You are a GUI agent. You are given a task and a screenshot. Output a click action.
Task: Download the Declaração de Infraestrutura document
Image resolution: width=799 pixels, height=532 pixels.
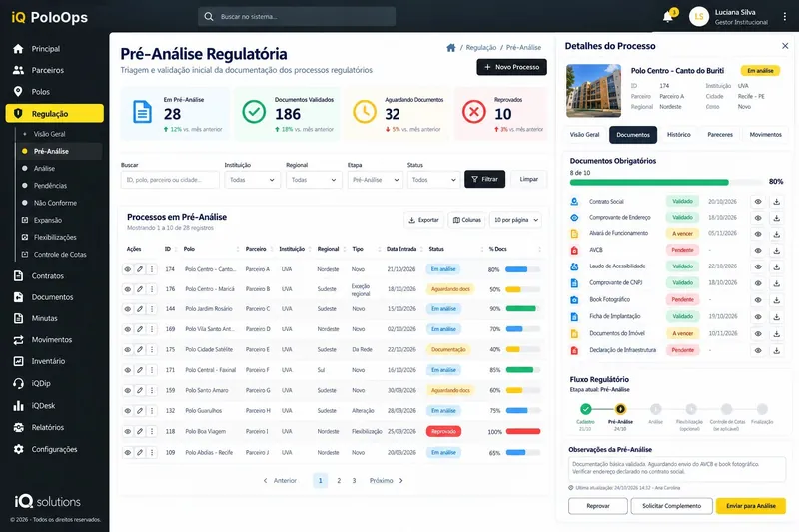point(777,350)
